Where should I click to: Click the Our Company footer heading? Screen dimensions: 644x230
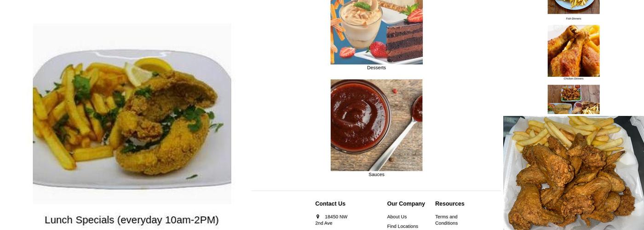406,204
